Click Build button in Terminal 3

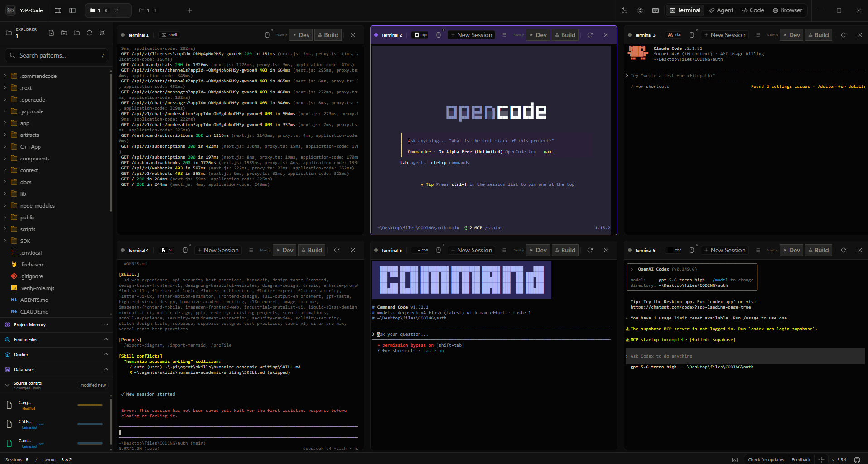(x=818, y=35)
